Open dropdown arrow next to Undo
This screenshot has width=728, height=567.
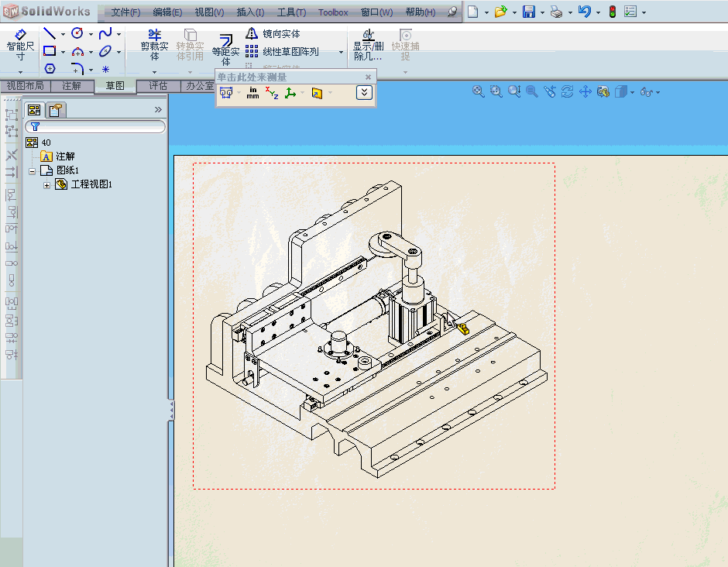pos(598,12)
